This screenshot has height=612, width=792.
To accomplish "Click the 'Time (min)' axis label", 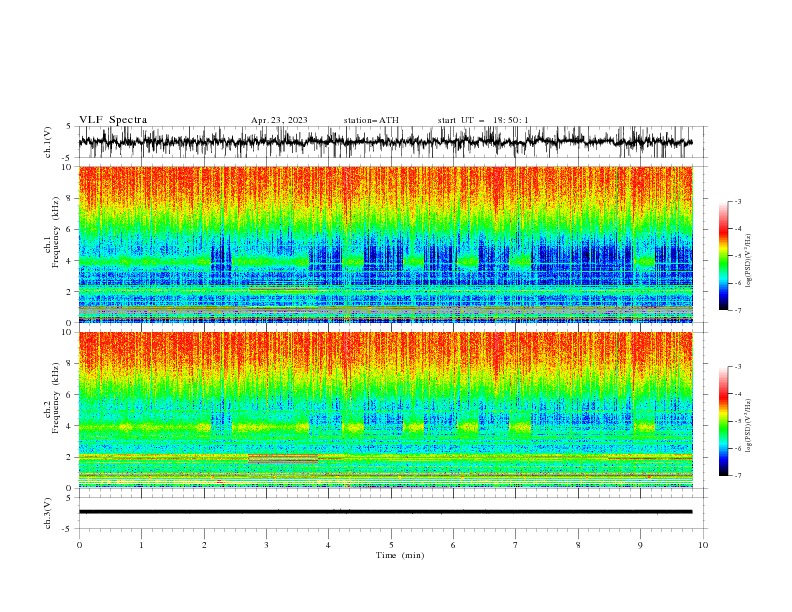I will pos(400,555).
